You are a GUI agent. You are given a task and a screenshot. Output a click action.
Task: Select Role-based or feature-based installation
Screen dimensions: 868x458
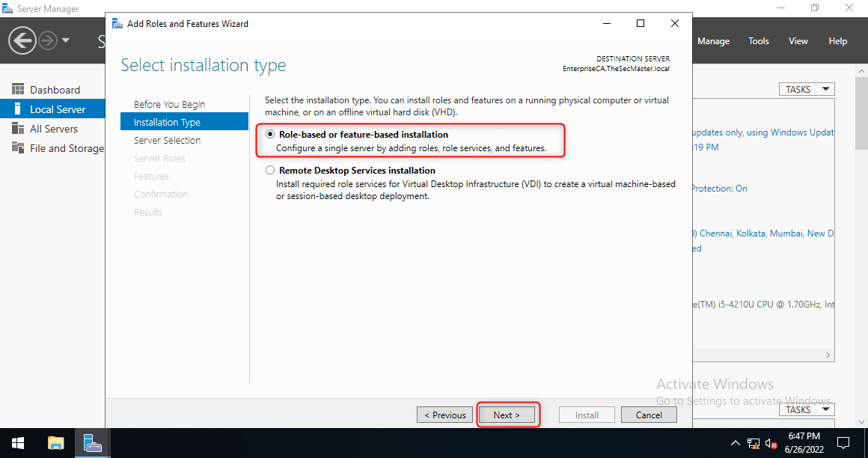[270, 134]
